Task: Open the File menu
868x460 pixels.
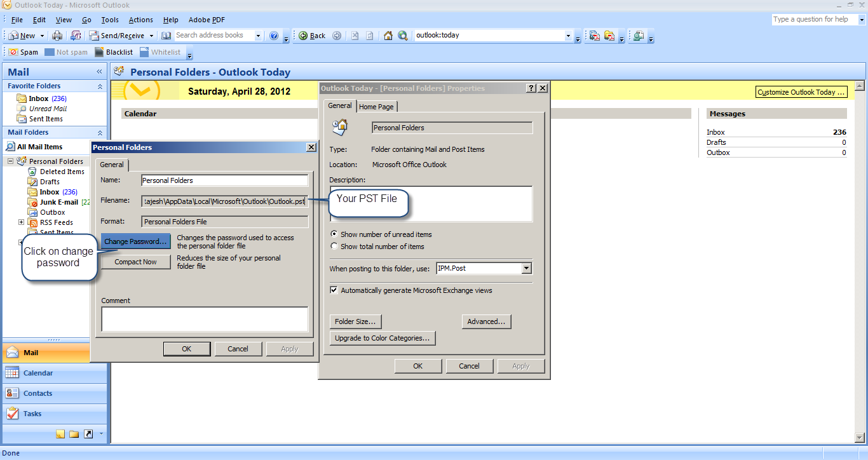Action: click(x=17, y=20)
